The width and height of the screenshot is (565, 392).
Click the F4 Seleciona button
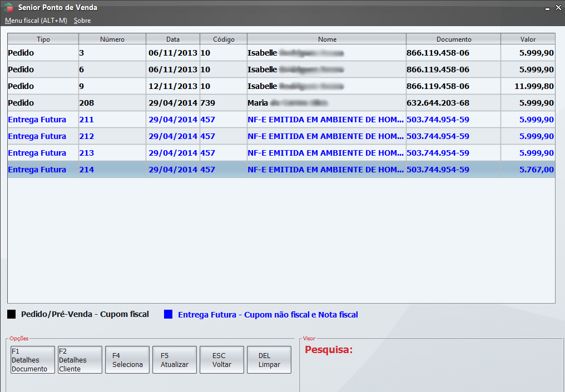point(127,360)
